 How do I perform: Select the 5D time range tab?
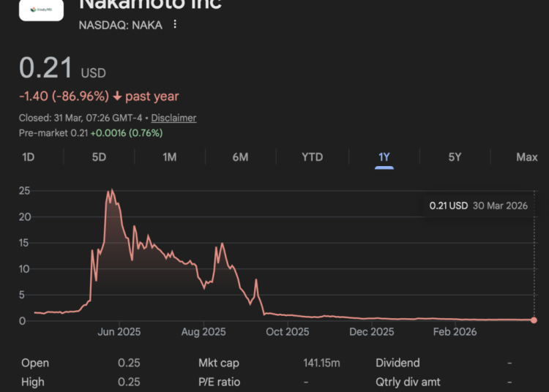click(99, 157)
